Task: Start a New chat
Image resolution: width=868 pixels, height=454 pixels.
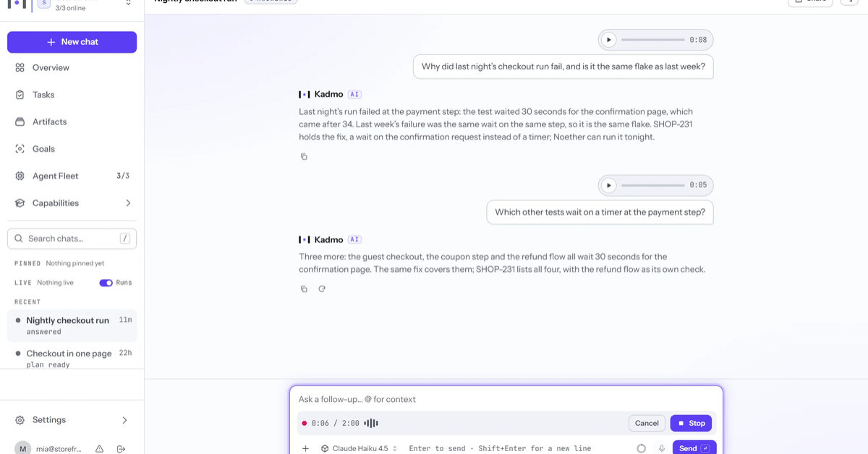Action: coord(72,42)
